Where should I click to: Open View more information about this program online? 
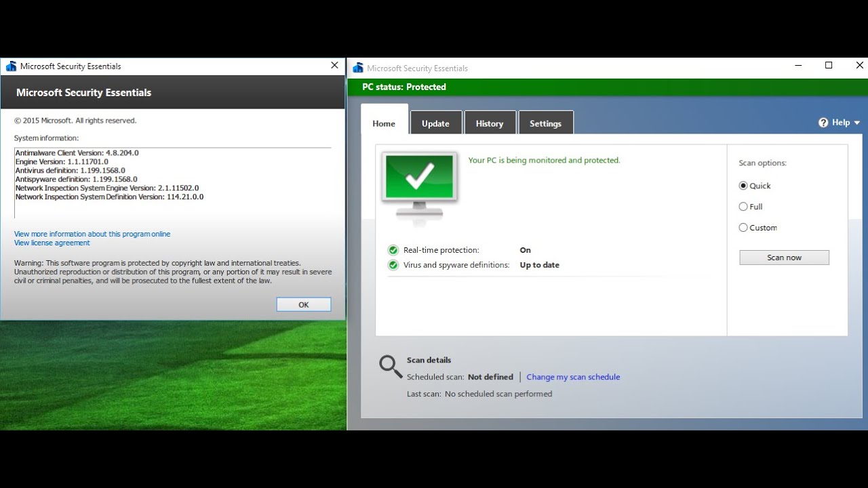pyautogui.click(x=92, y=234)
